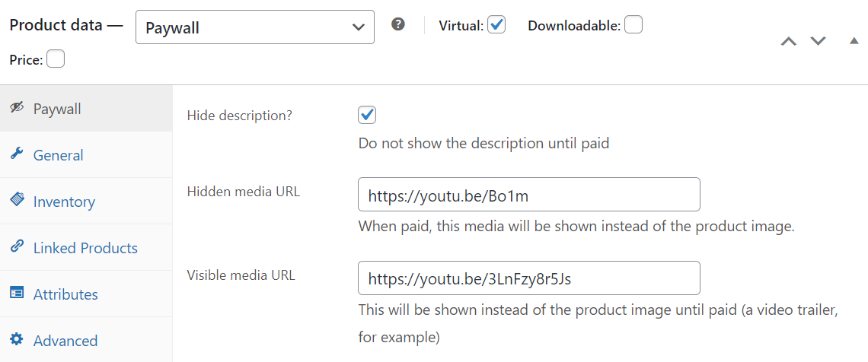Click the Paywall tab crossed-eye icon
The image size is (868, 362).
click(x=17, y=108)
